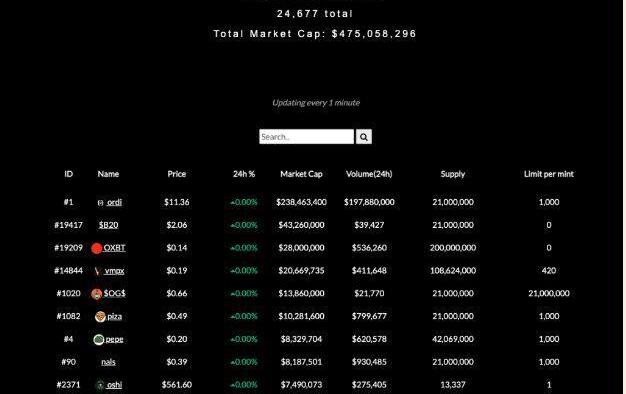Click the $OG$ token icon
Viewport: 626px width, 394px height.
tap(97, 294)
